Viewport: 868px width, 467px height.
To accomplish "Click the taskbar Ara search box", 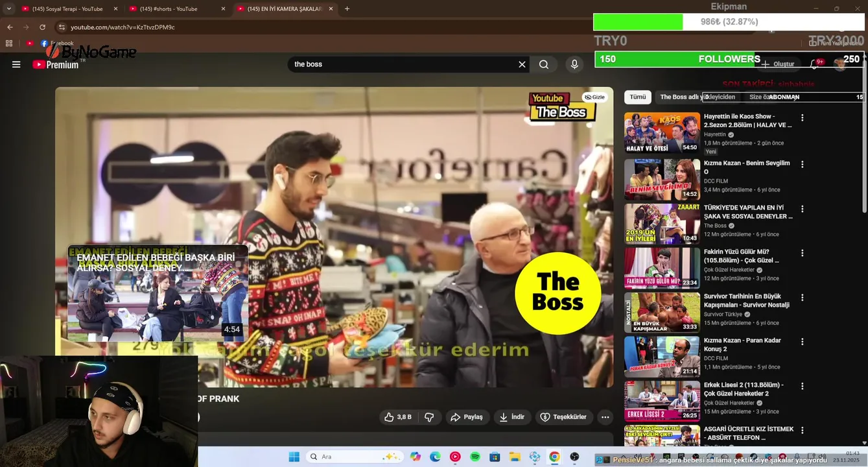I will click(x=354, y=457).
